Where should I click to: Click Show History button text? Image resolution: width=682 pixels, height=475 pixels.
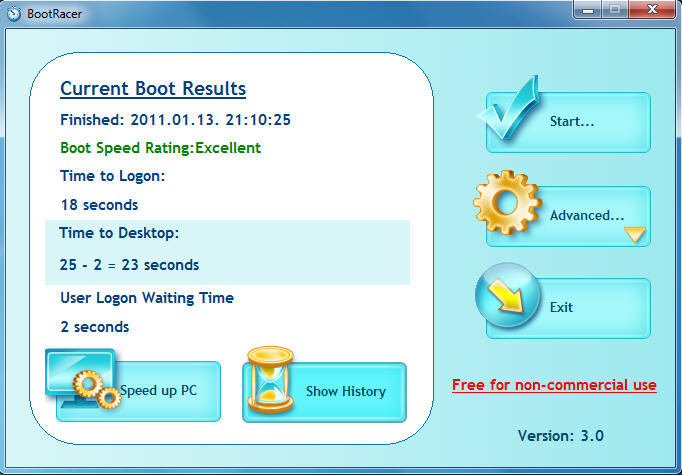pos(346,391)
